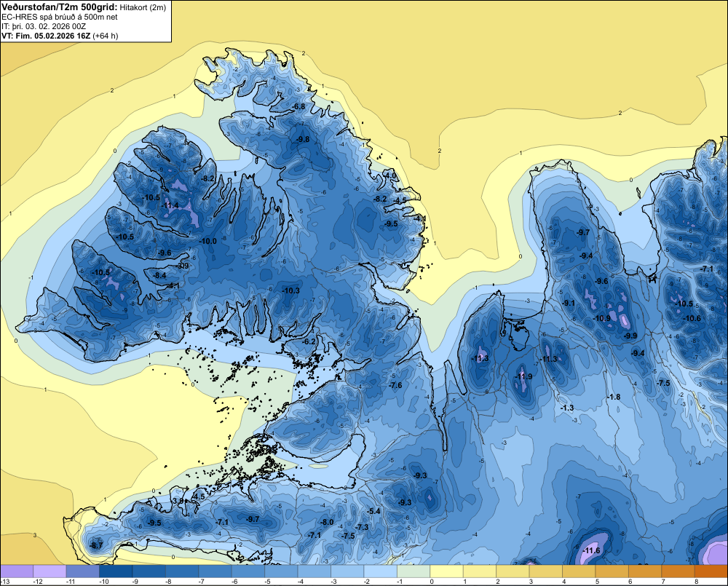
Task: Click the -11.9 temperature value
Action: [524, 376]
